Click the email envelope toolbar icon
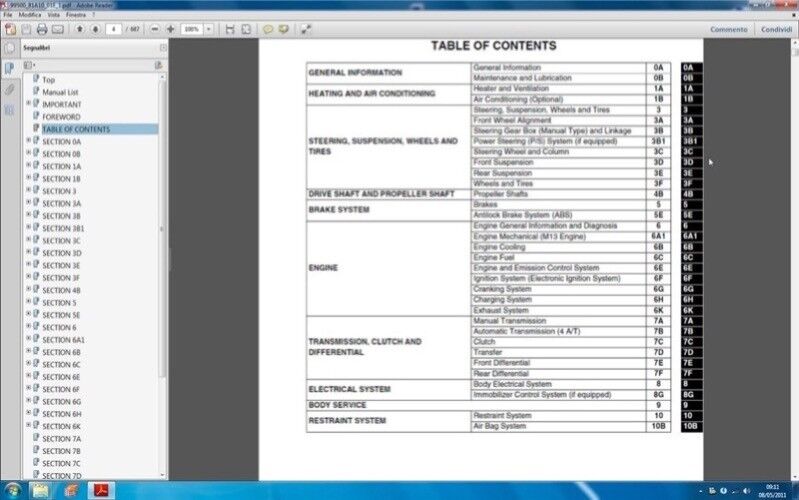This screenshot has height=500, width=799. [x=57, y=30]
